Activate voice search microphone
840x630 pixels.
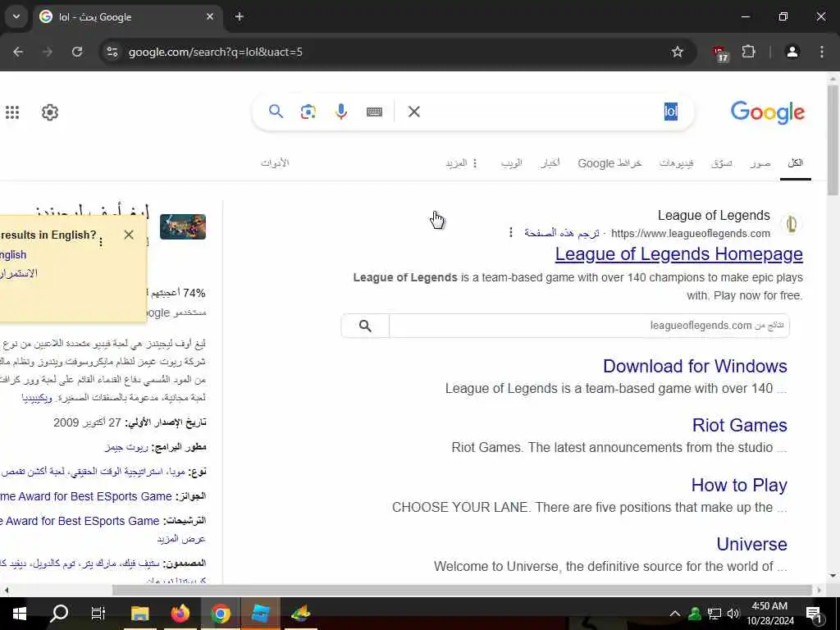tap(341, 112)
